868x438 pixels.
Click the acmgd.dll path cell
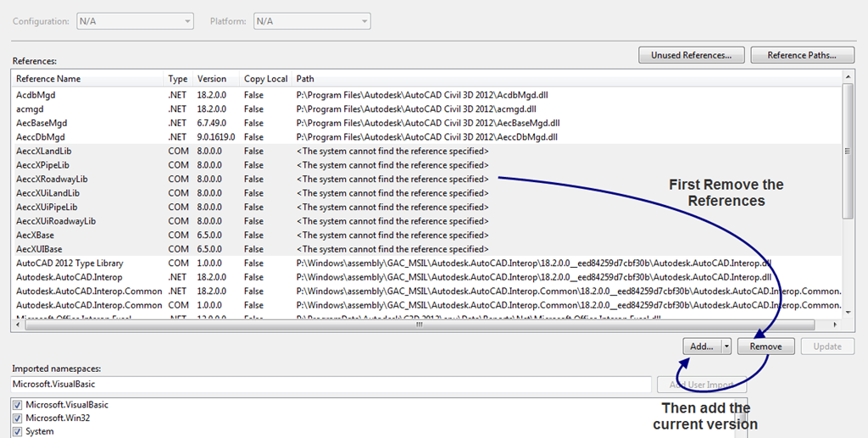coord(416,109)
